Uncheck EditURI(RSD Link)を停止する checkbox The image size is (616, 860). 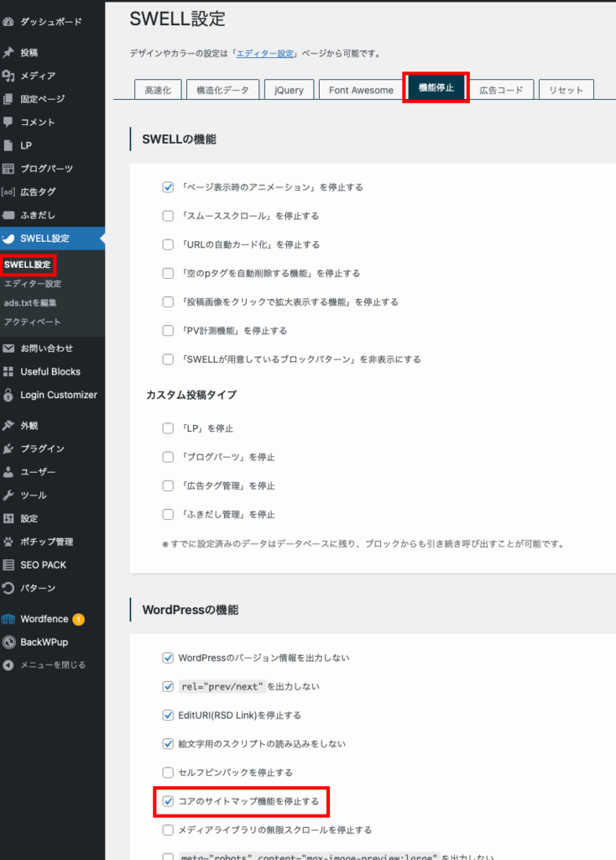(x=168, y=716)
